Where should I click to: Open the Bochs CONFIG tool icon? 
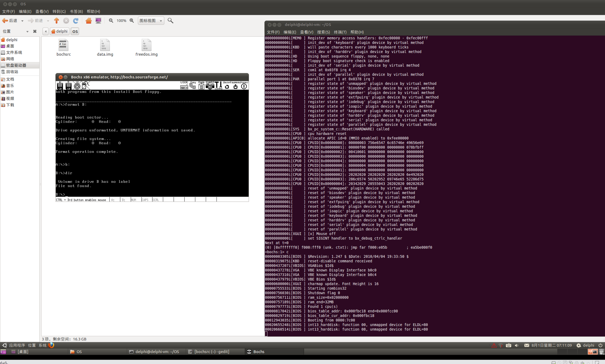[218, 86]
